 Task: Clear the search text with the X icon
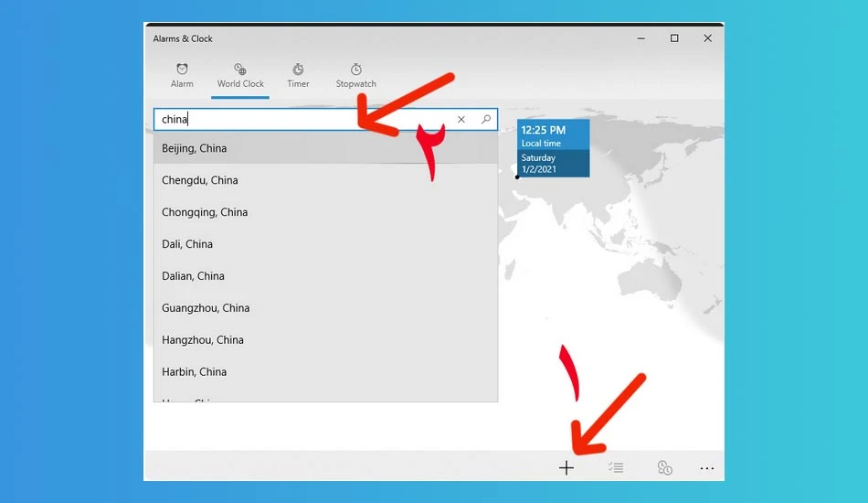coord(461,119)
